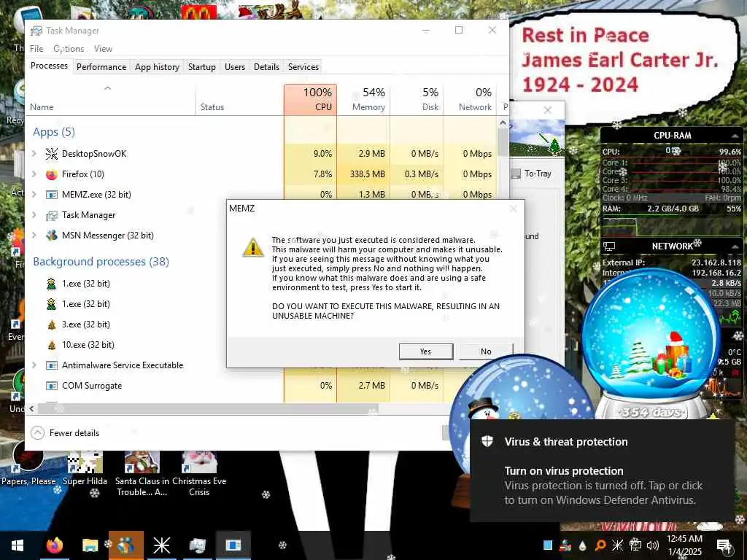The width and height of the screenshot is (747, 560).
Task: Click the To-Tray button in the DesktopSnowOK window
Action: [x=531, y=174]
